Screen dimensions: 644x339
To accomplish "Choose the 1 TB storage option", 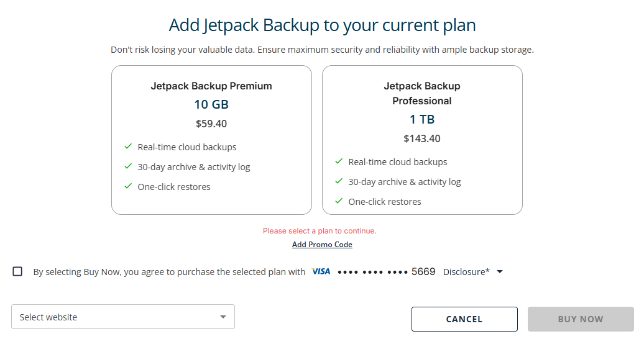I will tap(422, 119).
